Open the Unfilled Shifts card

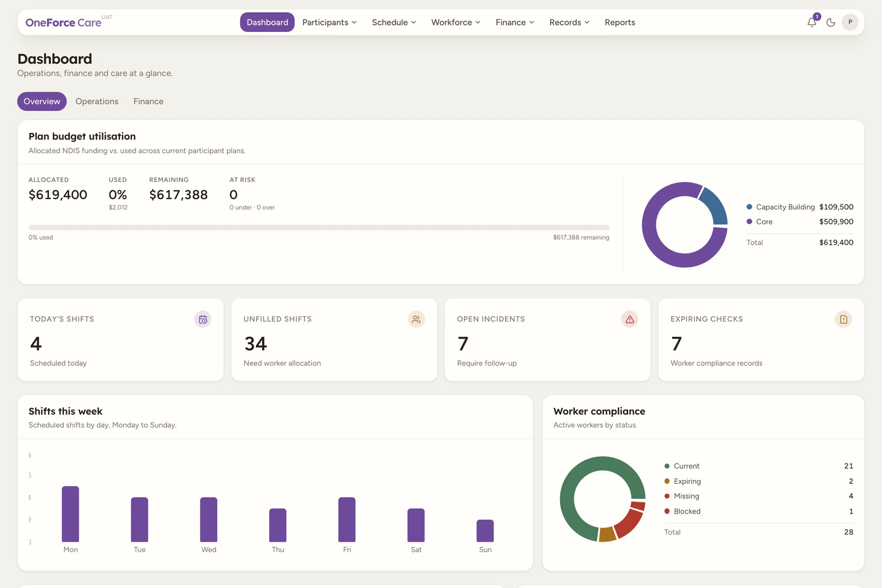click(x=334, y=339)
